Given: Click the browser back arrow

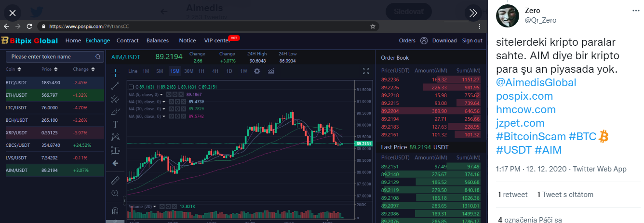Looking at the screenshot, I should click(x=5, y=26).
